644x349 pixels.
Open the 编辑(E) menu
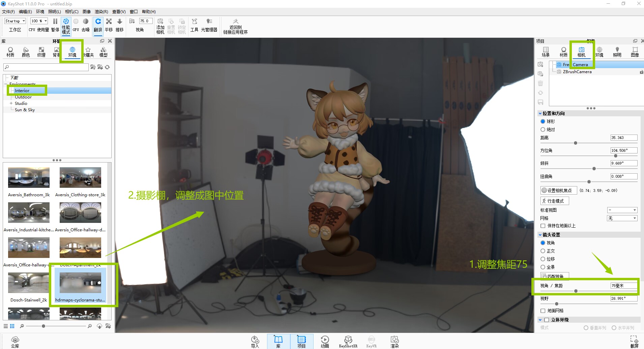pos(25,12)
